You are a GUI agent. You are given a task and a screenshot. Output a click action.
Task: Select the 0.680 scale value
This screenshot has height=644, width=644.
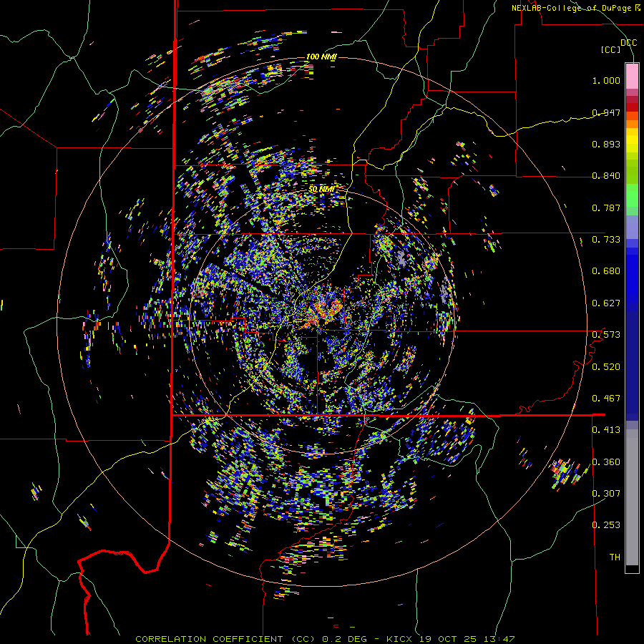[606, 271]
